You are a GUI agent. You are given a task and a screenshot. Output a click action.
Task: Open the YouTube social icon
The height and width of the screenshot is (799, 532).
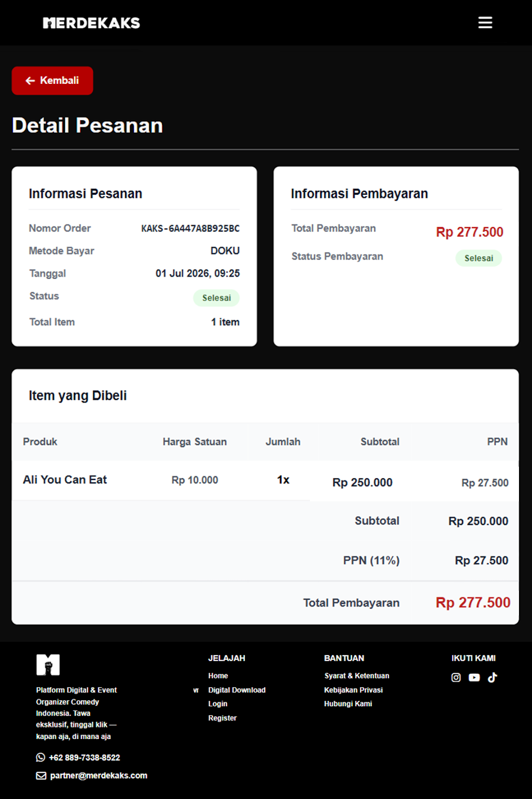click(474, 678)
